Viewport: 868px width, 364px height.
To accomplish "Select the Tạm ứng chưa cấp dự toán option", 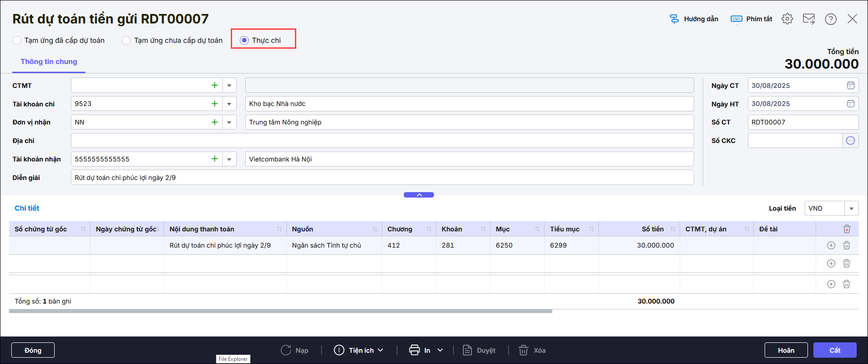I will click(126, 41).
